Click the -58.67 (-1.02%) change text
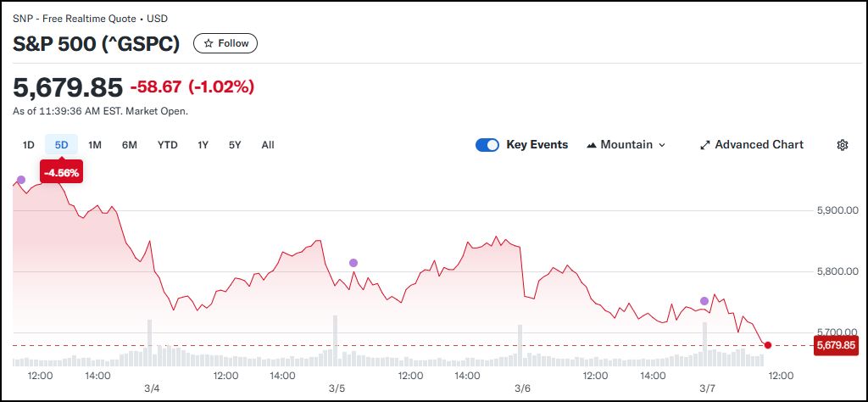The height and width of the screenshot is (402, 868). pos(192,87)
